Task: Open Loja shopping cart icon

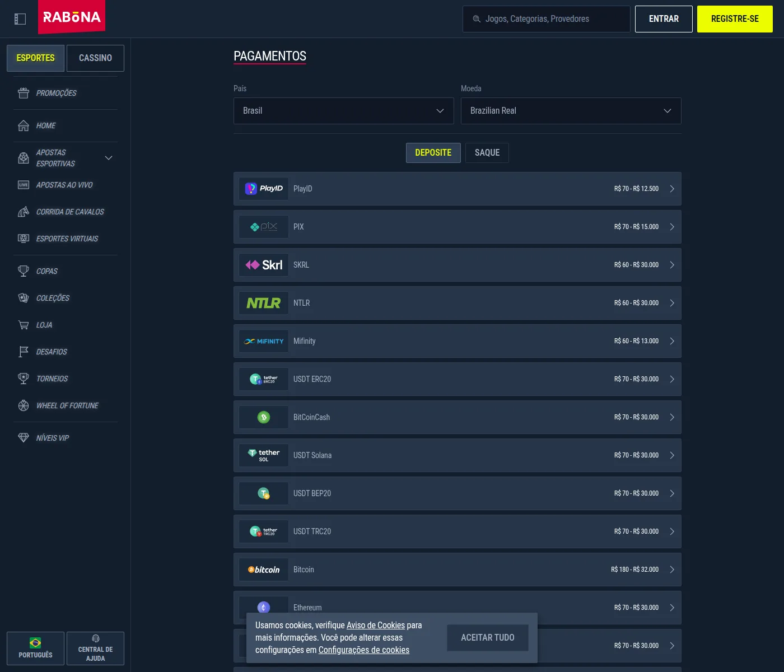Action: click(x=24, y=325)
